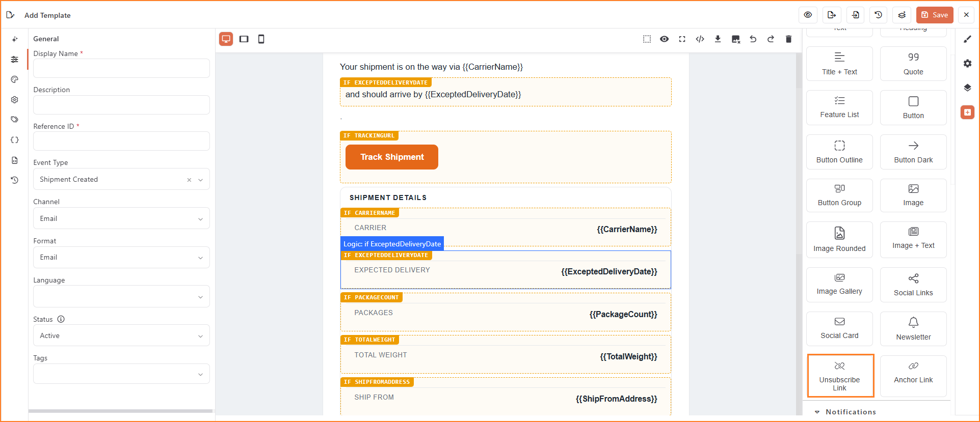Open the curly braces variables icon

pos(15,140)
